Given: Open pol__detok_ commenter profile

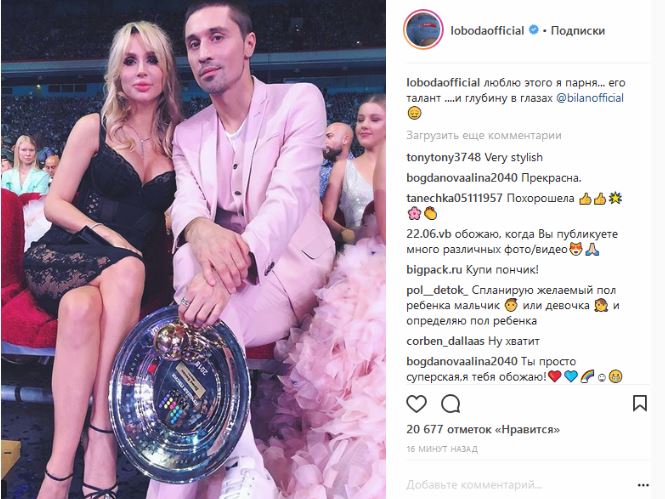Looking at the screenshot, I should coord(437,290).
